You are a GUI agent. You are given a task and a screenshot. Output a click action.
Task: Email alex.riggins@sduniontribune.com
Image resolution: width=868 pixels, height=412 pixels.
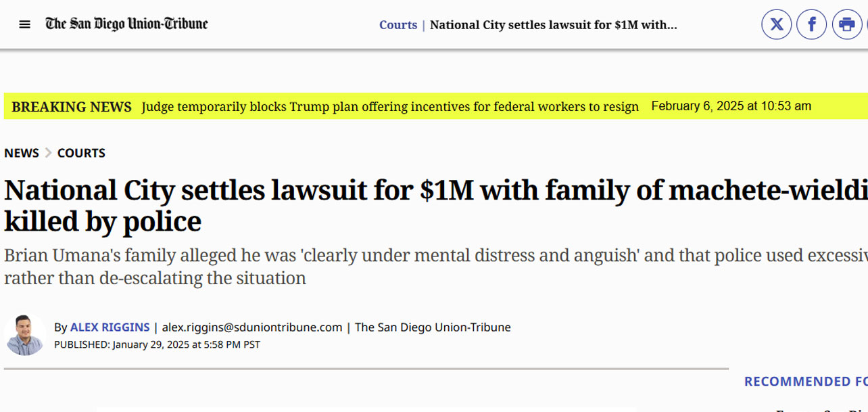[252, 327]
